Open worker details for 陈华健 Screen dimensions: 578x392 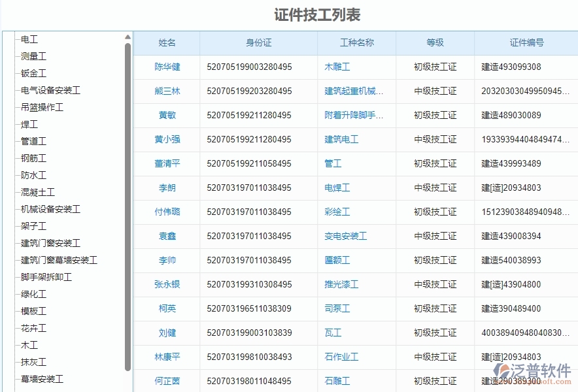(x=167, y=67)
